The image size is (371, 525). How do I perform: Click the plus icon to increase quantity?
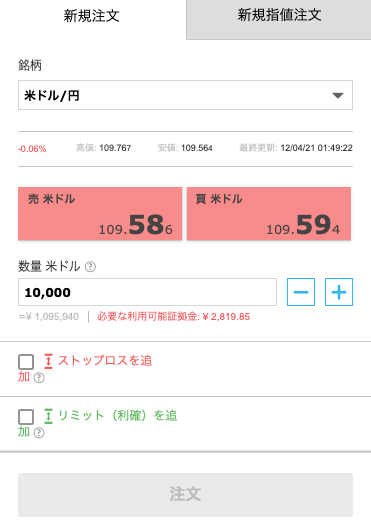click(x=339, y=292)
